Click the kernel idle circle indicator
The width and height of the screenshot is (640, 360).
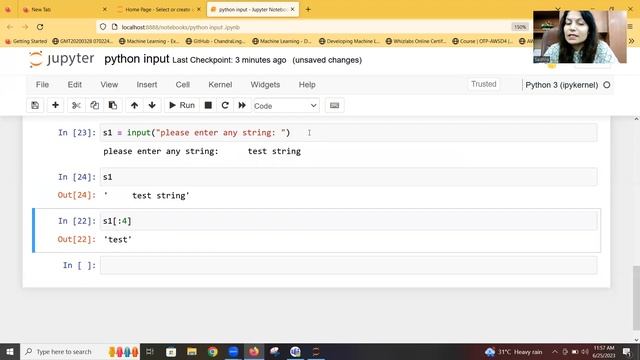point(607,85)
